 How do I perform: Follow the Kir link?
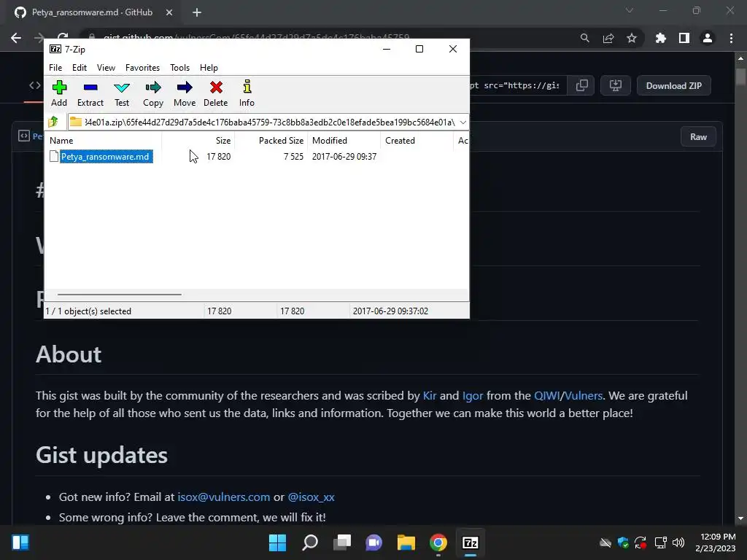point(429,396)
